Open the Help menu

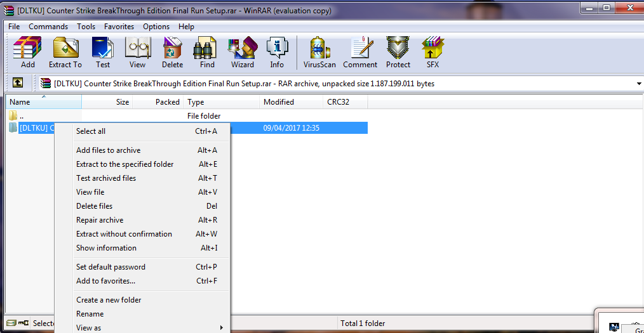pos(186,26)
